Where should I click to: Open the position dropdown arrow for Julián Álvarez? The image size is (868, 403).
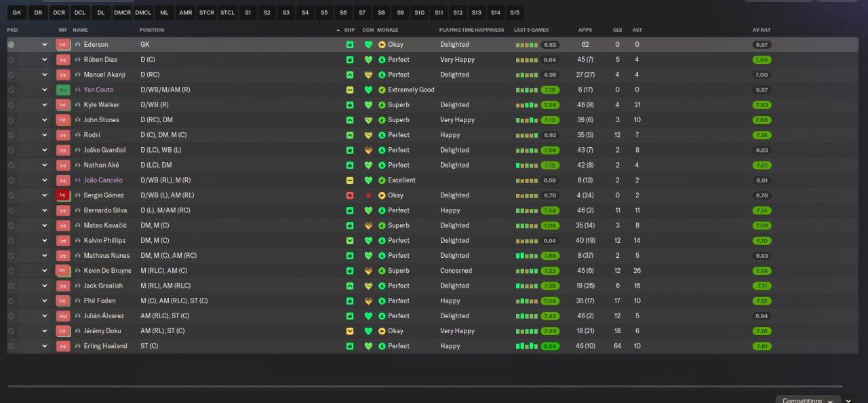(45, 316)
